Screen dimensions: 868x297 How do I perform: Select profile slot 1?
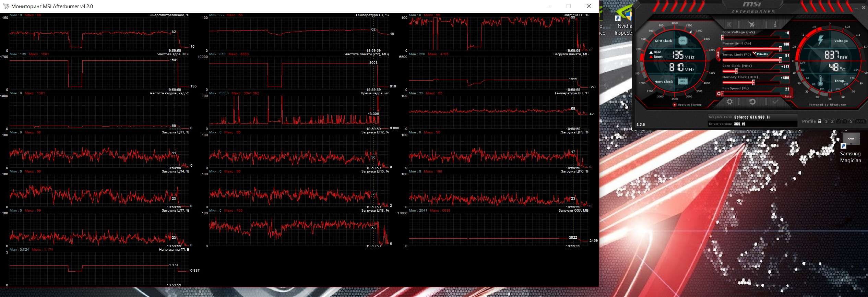coord(826,121)
